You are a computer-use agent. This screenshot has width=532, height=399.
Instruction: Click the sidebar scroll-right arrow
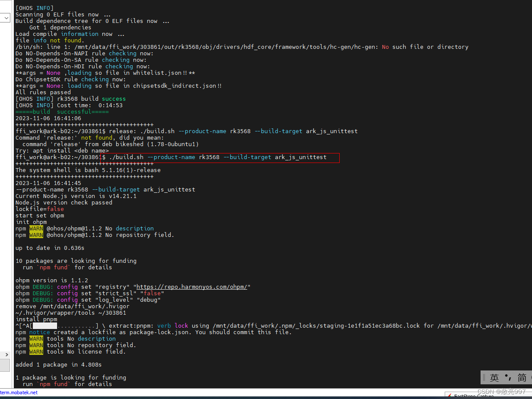tap(6, 354)
